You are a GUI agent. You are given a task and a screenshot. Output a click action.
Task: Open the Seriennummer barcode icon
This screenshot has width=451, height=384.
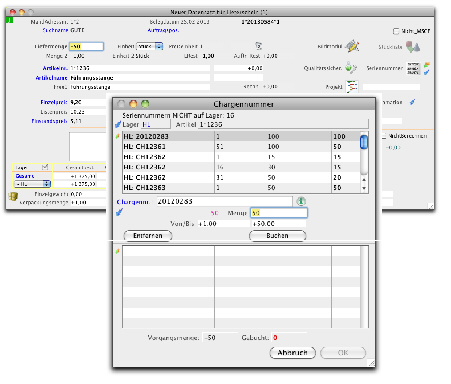click(413, 68)
